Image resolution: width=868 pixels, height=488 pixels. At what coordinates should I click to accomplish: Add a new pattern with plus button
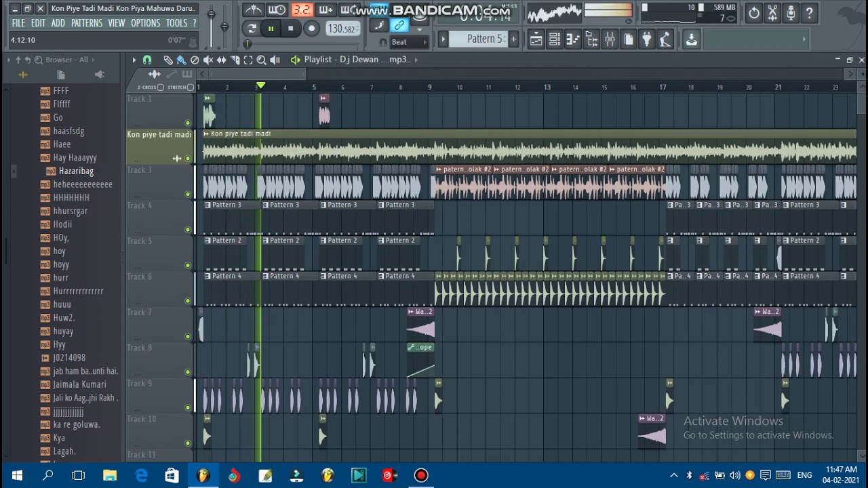pos(513,39)
